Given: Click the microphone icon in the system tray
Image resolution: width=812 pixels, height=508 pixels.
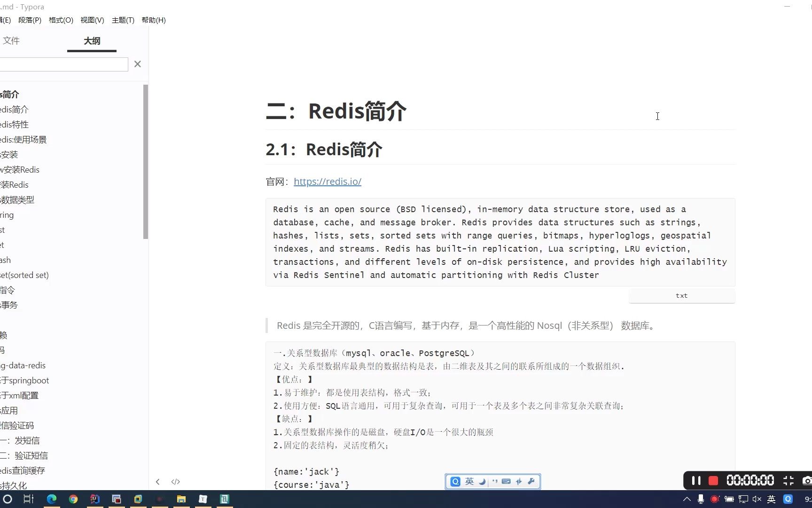Looking at the screenshot, I should [x=701, y=499].
